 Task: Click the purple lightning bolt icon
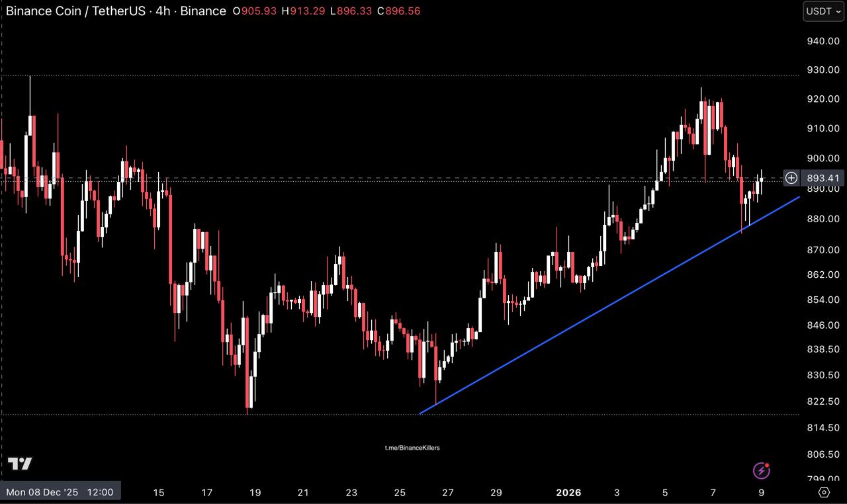[762, 470]
